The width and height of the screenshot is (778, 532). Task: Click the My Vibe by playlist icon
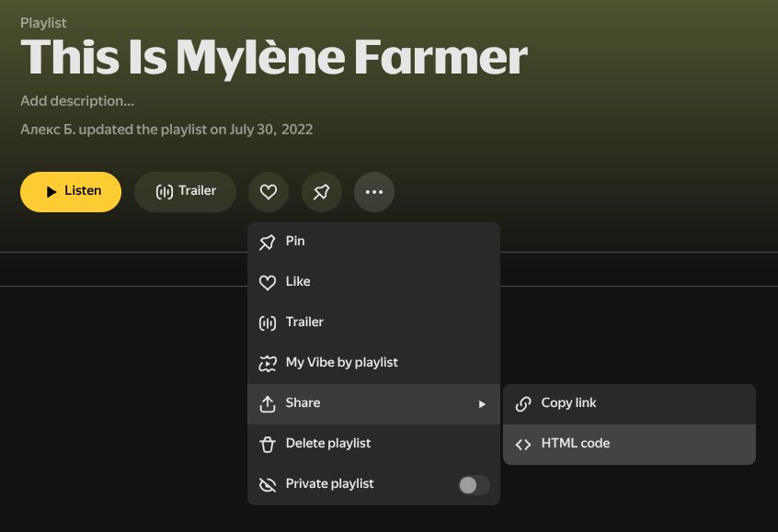pyautogui.click(x=268, y=363)
